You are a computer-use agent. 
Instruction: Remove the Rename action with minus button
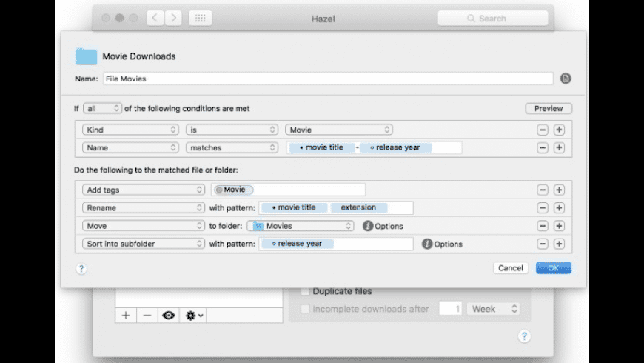click(x=543, y=208)
